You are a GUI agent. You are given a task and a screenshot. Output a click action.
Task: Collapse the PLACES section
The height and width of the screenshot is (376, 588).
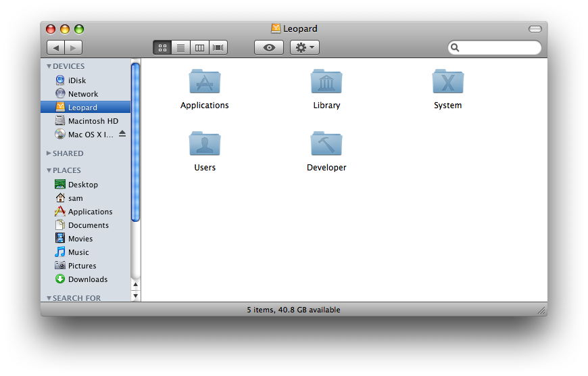click(49, 170)
